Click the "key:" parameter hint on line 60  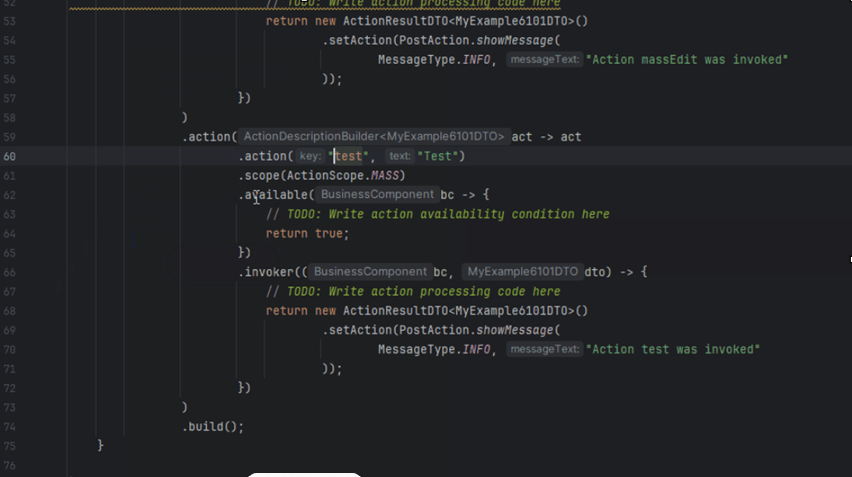pyautogui.click(x=310, y=156)
